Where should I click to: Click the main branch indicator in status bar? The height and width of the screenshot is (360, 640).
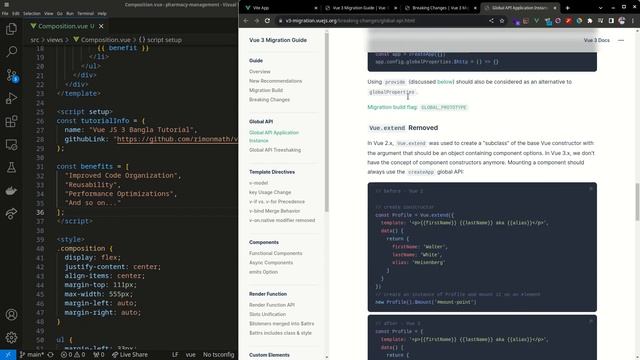pos(32,355)
